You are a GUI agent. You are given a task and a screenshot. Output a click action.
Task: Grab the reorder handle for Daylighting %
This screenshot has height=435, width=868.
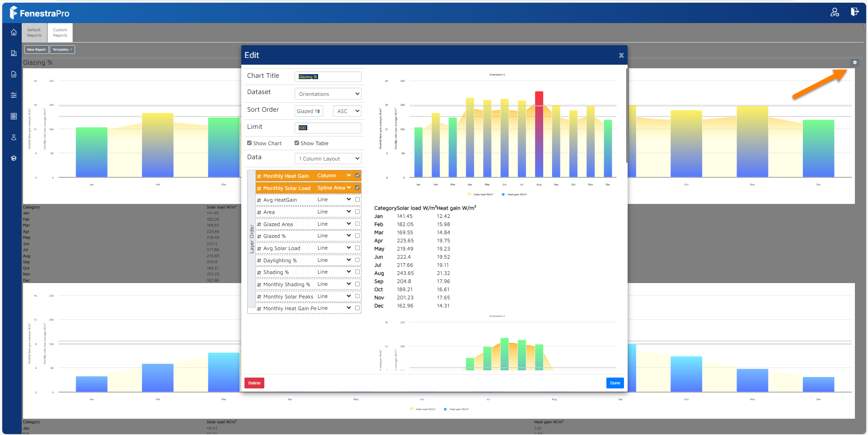click(259, 260)
